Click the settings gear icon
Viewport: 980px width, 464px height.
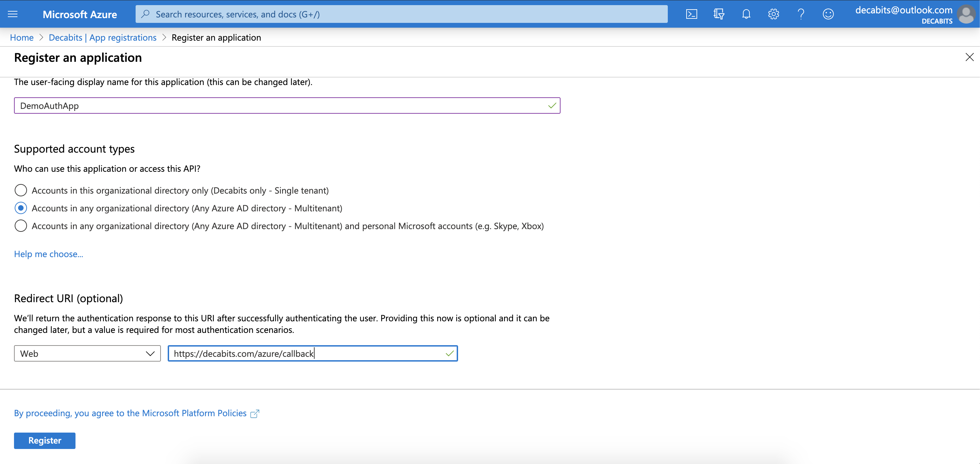[773, 14]
